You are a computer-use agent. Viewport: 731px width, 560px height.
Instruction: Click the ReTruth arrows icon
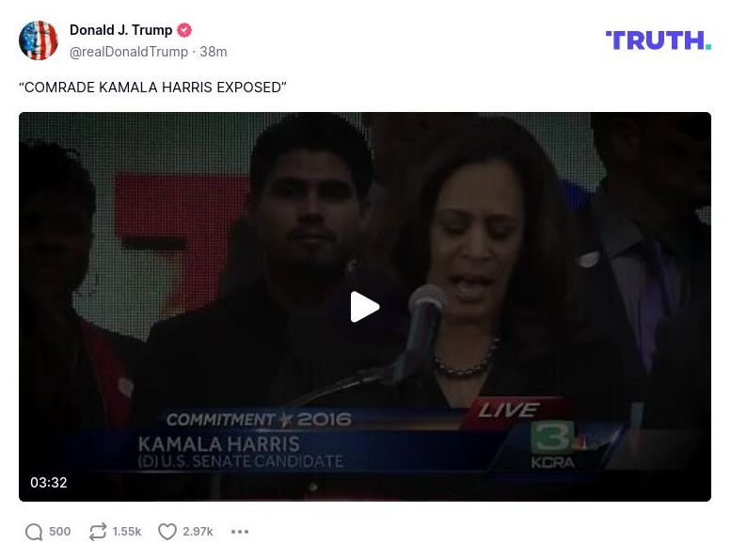point(98,532)
